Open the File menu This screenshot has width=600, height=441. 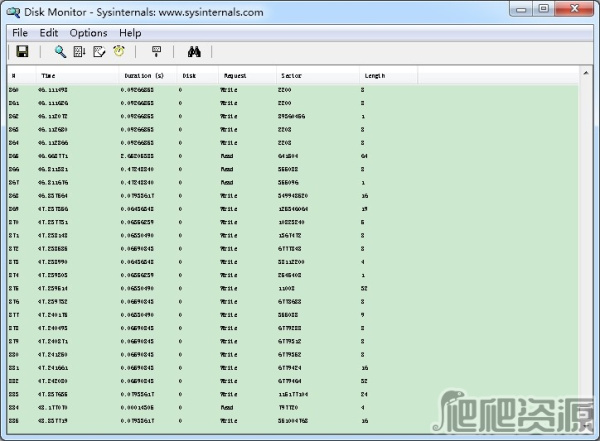coord(20,33)
